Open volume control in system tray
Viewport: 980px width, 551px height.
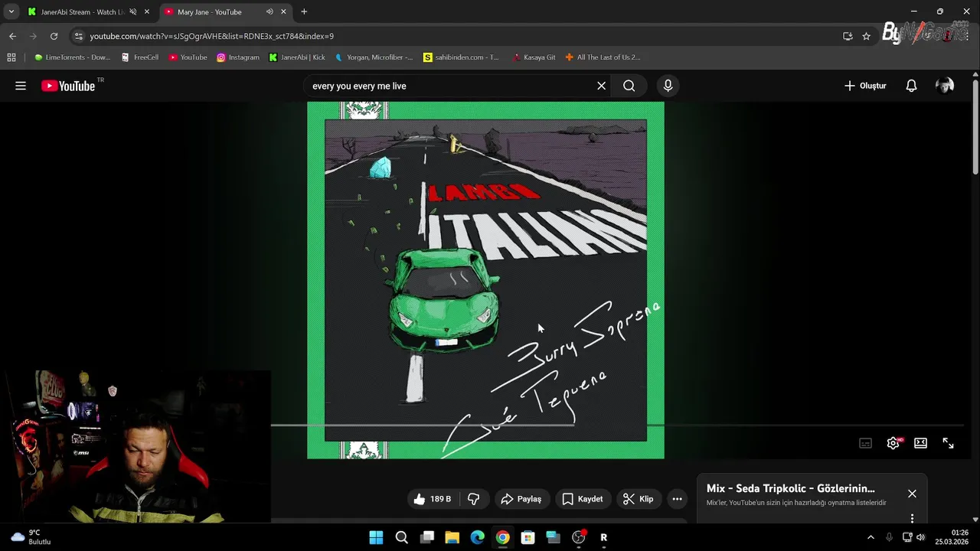920,537
